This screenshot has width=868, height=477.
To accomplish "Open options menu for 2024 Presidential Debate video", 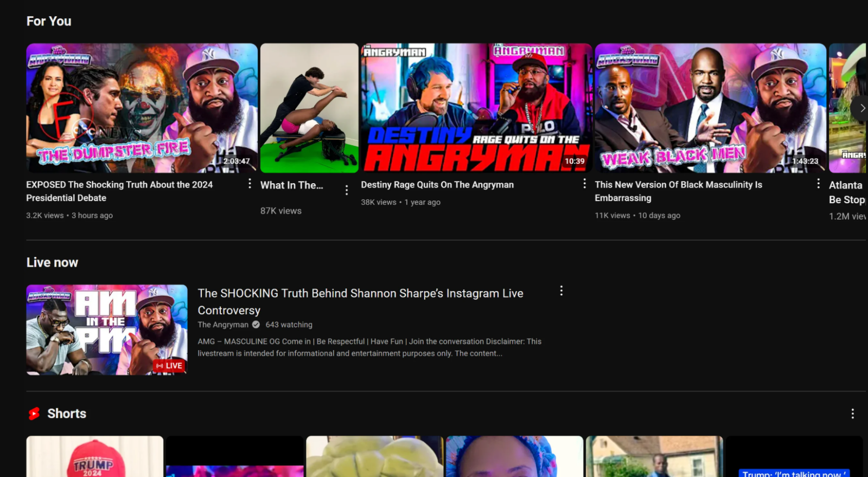I will tap(250, 184).
